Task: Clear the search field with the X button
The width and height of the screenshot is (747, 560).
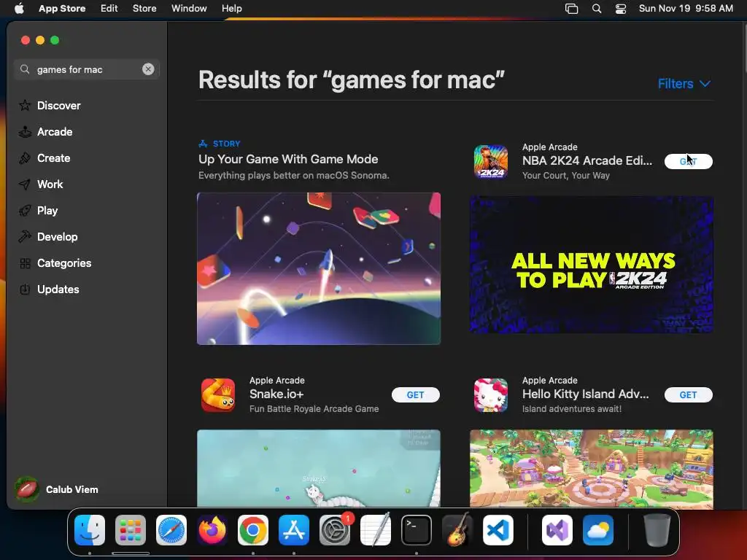Action: pos(148,69)
